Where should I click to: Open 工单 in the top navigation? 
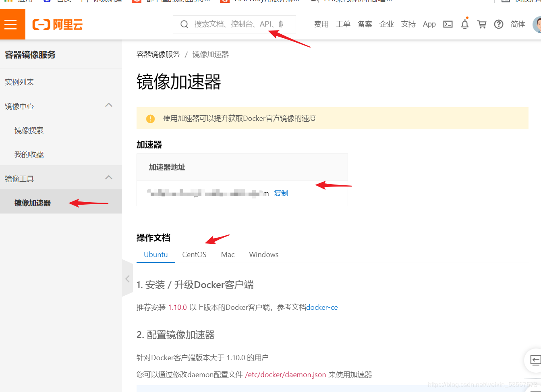click(343, 24)
